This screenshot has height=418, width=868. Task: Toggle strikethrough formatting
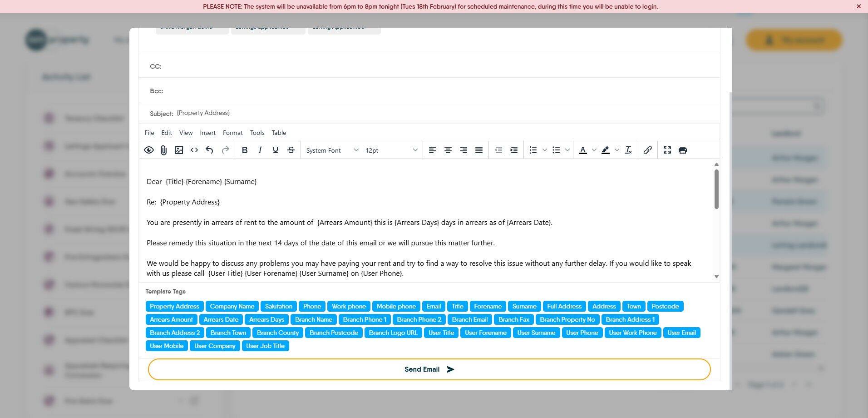[291, 150]
